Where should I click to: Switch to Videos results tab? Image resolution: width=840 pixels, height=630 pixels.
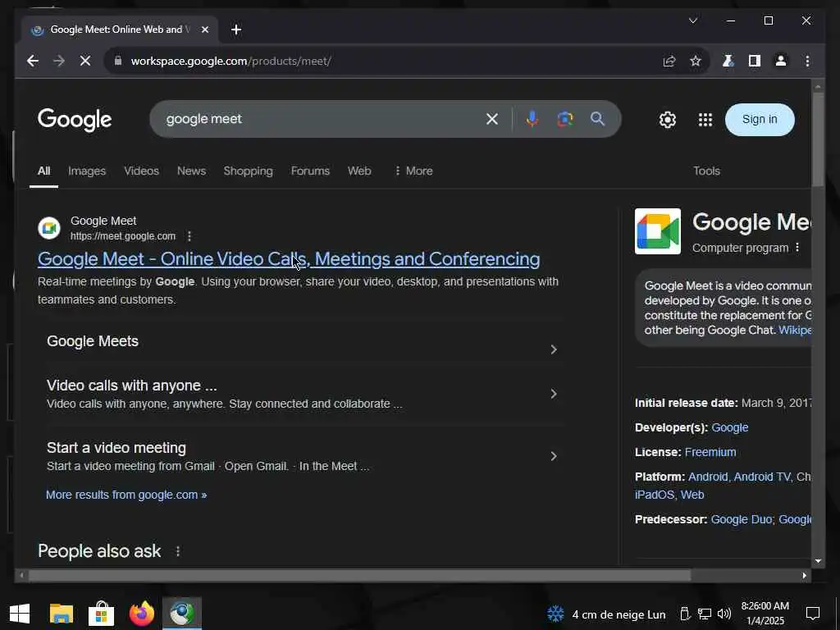141,171
